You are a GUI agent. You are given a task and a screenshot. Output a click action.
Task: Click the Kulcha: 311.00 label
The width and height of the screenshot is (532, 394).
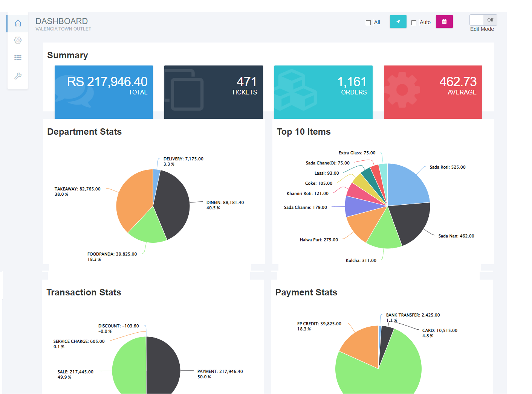(x=361, y=260)
